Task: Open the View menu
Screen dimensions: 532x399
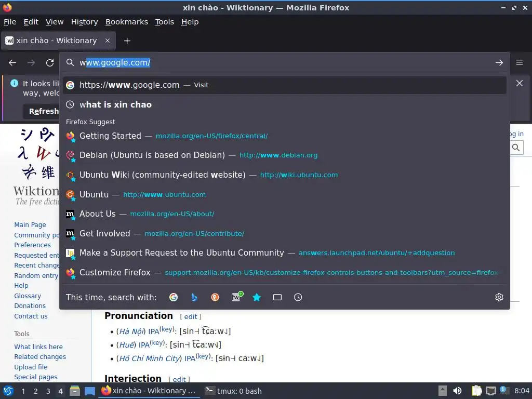Action: tap(55, 22)
